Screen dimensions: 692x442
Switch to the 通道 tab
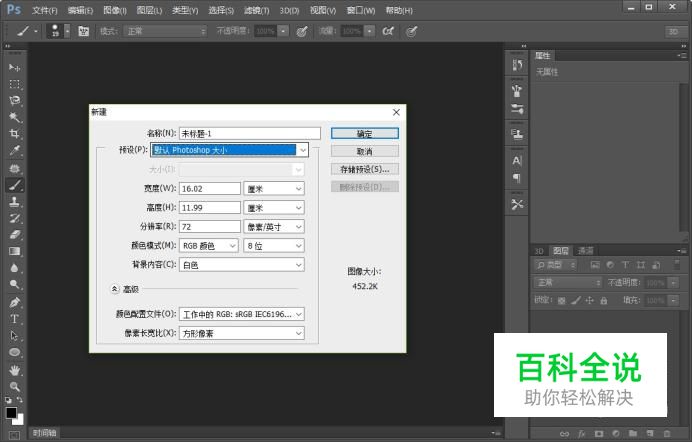[586, 251]
